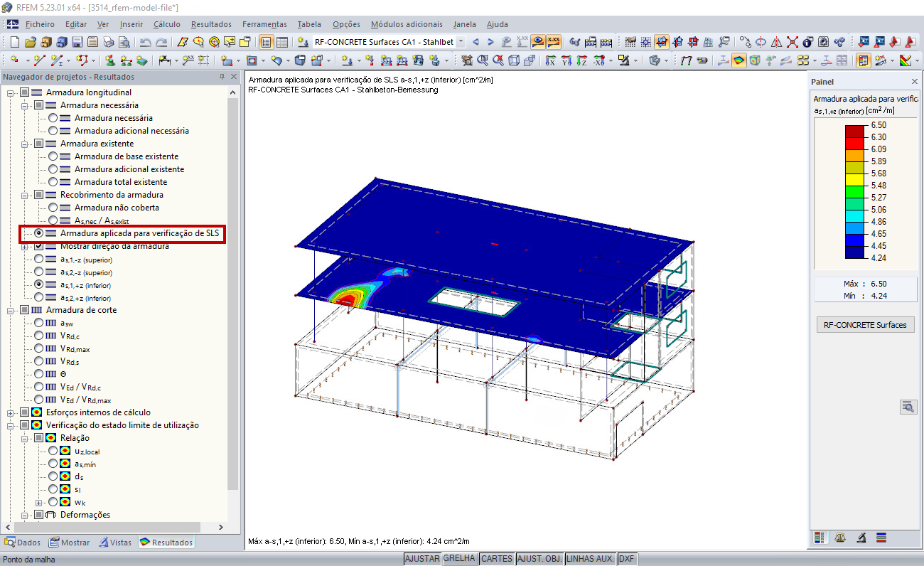Toggle the table display icon
This screenshot has width=924, height=566.
pos(282,42)
